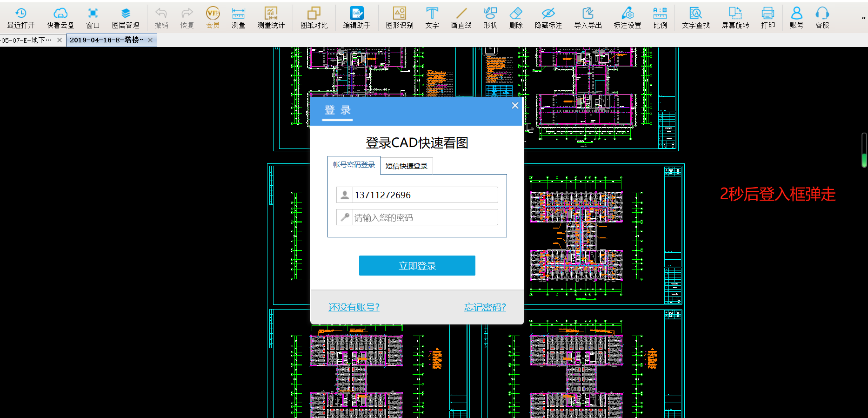Open 标注设置 annotation settings
This screenshot has width=868, height=418.
click(x=628, y=18)
